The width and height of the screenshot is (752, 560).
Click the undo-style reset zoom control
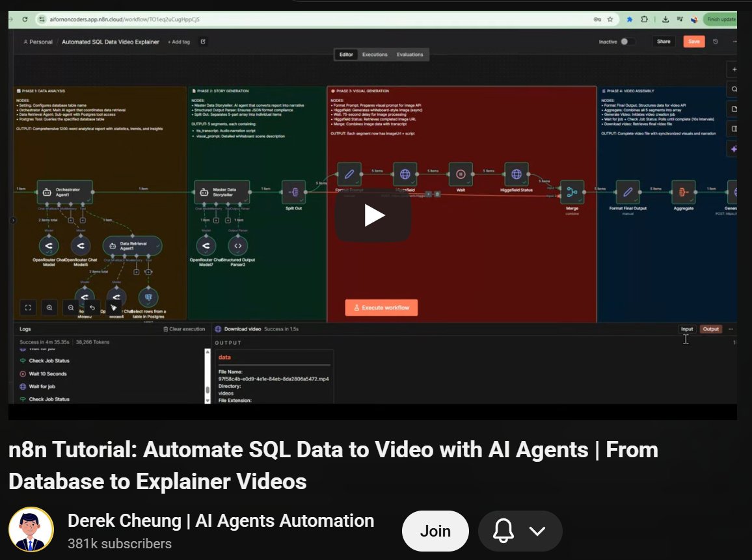92,308
